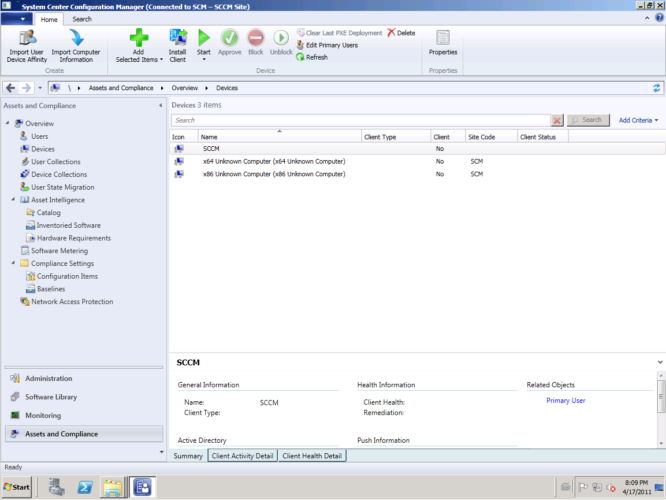Click Import User Device Affinity icon
The width and height of the screenshot is (666, 500).
pyautogui.click(x=27, y=37)
